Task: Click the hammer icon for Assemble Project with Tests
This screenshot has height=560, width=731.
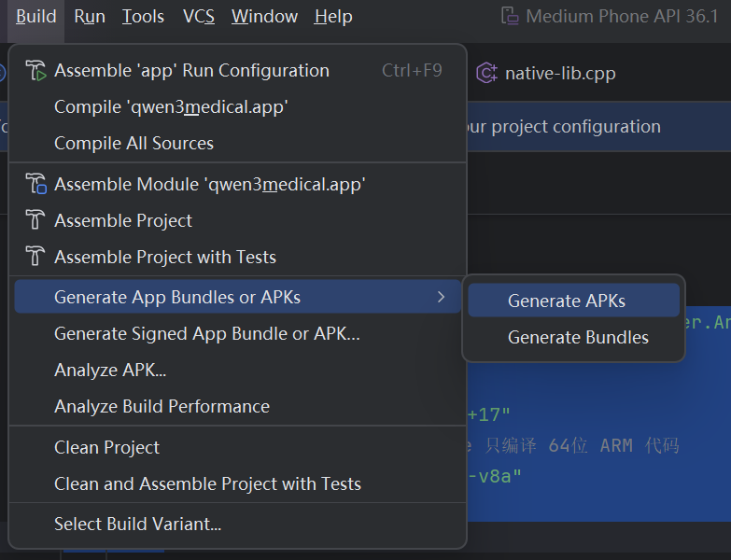Action: pyautogui.click(x=35, y=257)
